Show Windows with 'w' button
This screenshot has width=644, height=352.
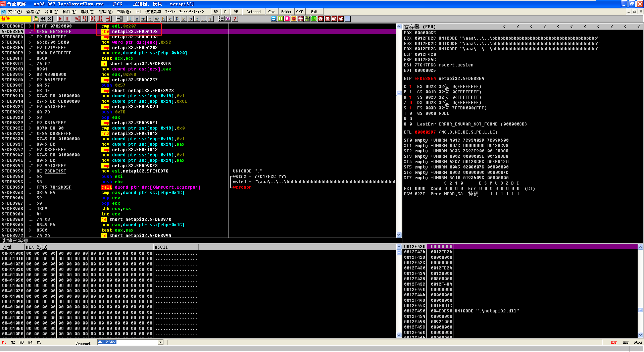tap(157, 19)
